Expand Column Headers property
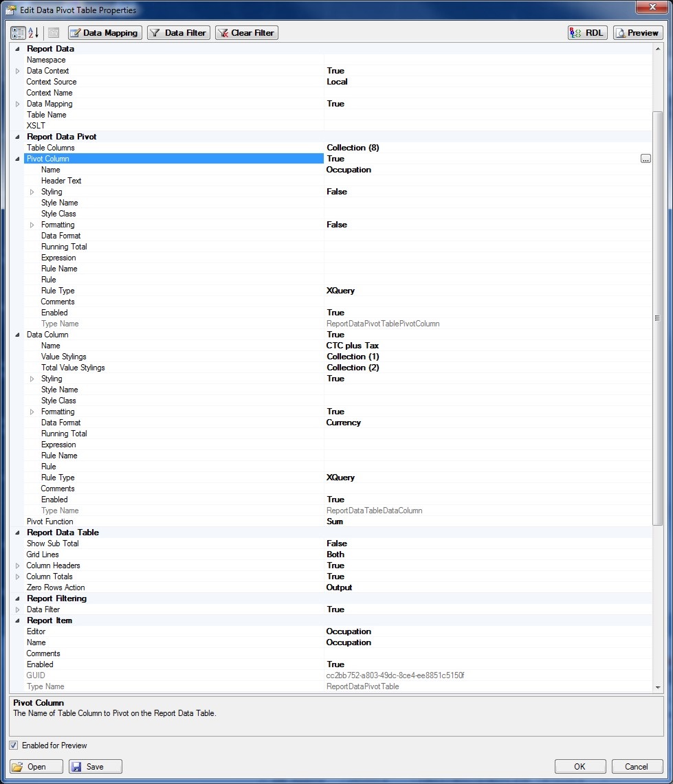The height and width of the screenshot is (784, 673). coord(18,565)
